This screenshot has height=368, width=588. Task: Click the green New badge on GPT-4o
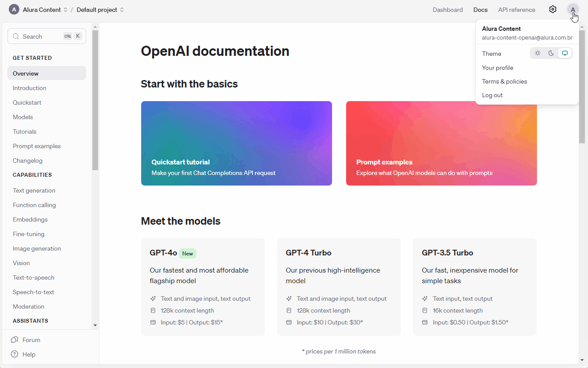pyautogui.click(x=188, y=253)
